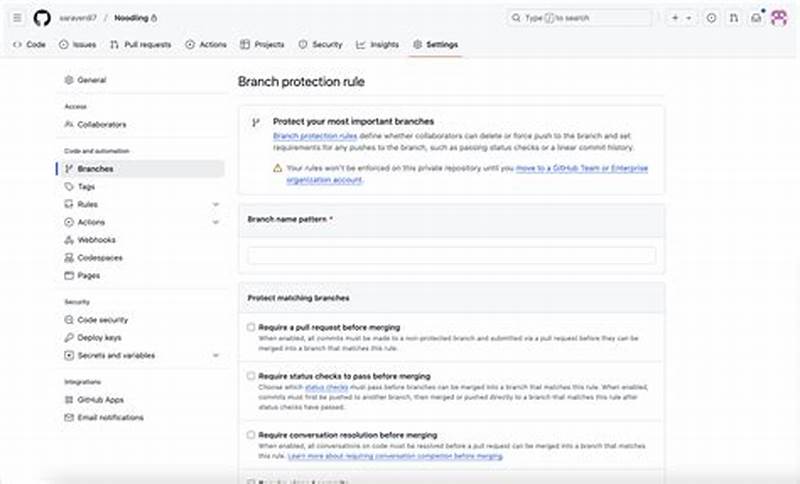Open Tags settings in sidebar
The width and height of the screenshot is (800, 484).
coord(140,187)
